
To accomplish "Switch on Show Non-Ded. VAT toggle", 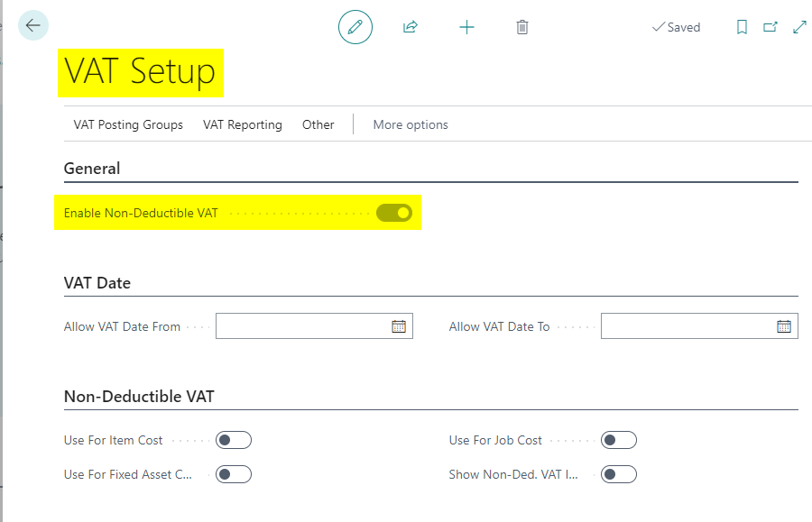I will (x=619, y=474).
